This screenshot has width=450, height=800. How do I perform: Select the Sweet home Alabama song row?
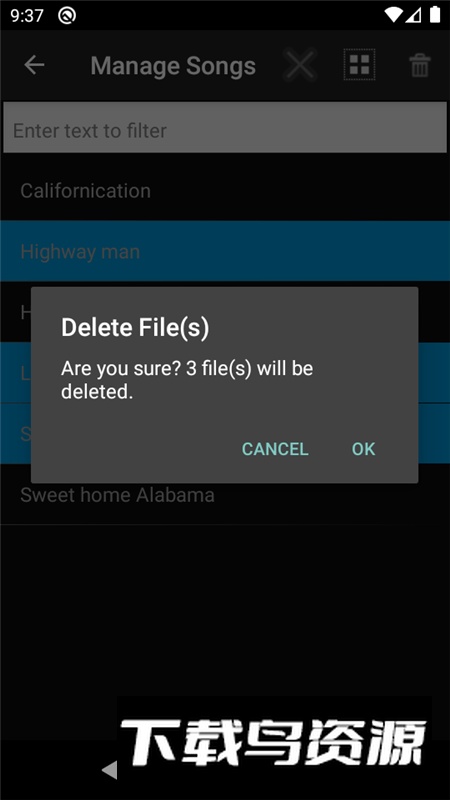pos(225,494)
